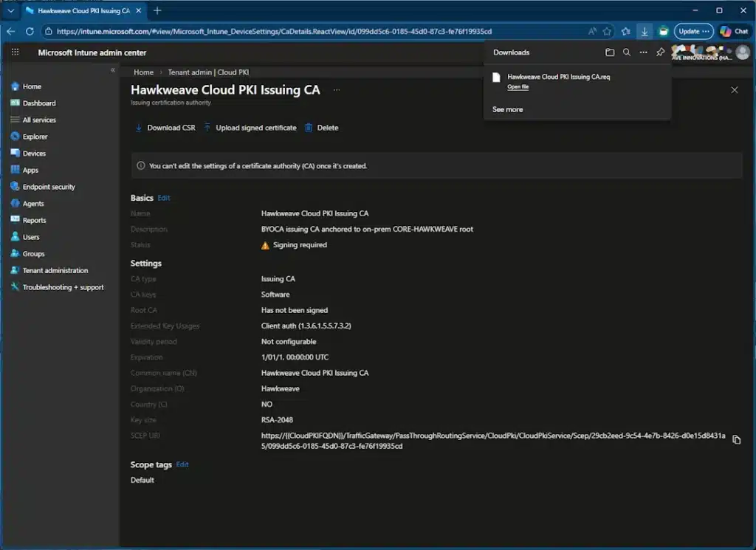Click the Download CSR button
This screenshot has height=550, width=756.
165,128
